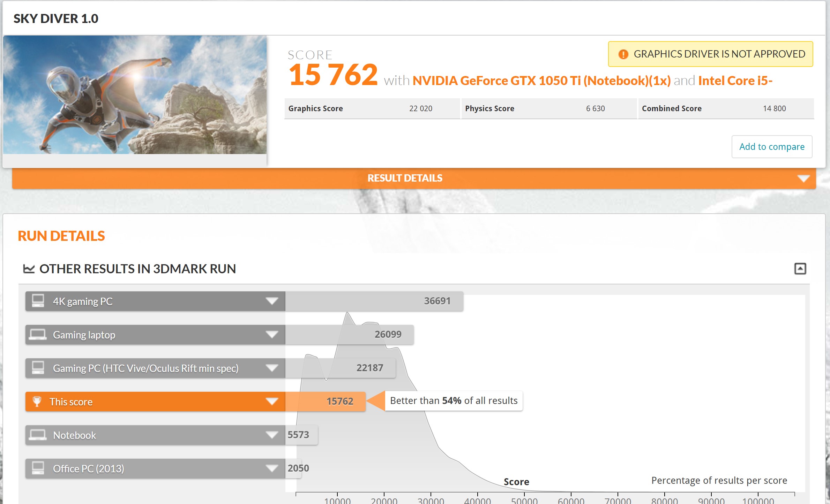Expand the Notebook dropdown arrow
The image size is (830, 504).
(272, 435)
